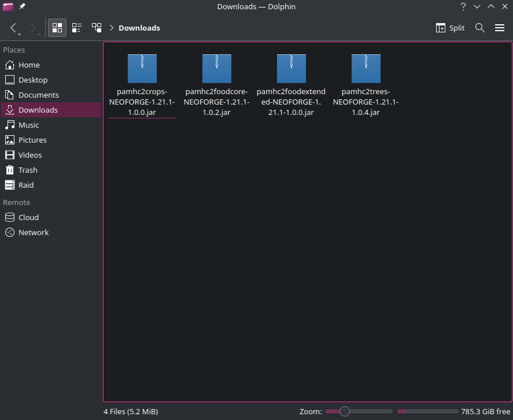Image resolution: width=513 pixels, height=420 pixels.
Task: Open Trash in Places panel
Action: [28, 170]
